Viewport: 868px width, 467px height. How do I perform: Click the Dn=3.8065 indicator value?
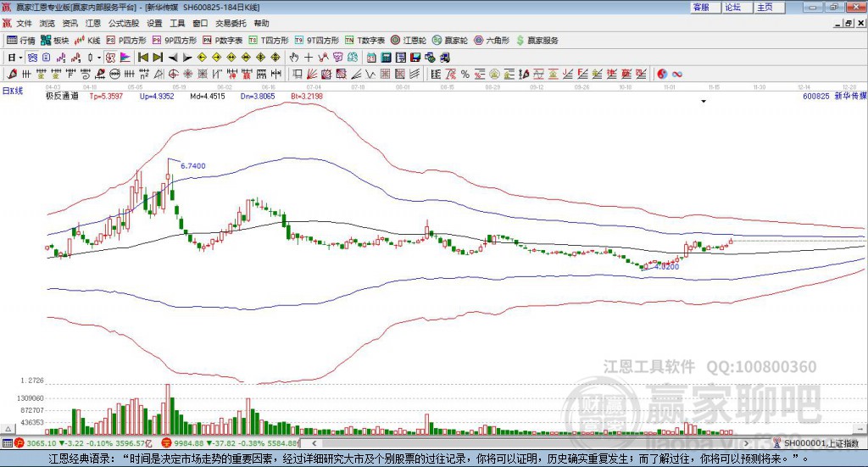(258, 97)
